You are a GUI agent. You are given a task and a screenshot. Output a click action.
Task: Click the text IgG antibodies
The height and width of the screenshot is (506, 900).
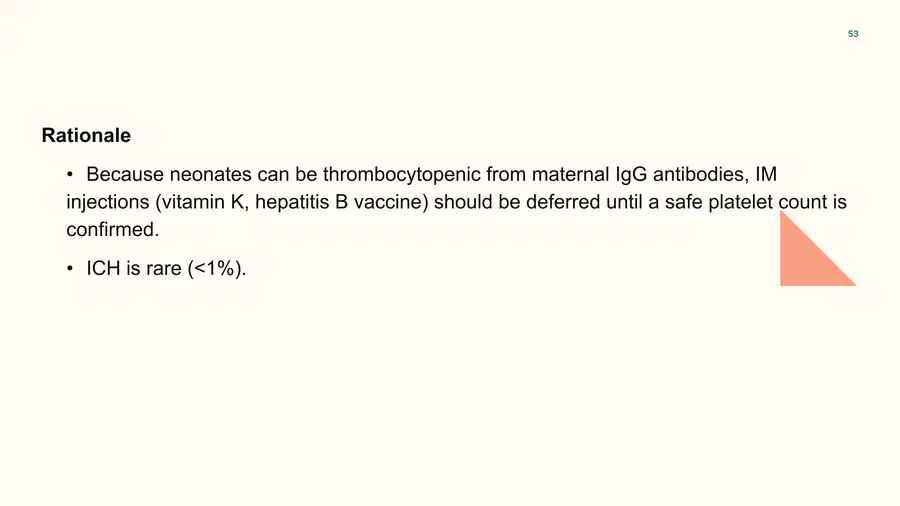682,174
